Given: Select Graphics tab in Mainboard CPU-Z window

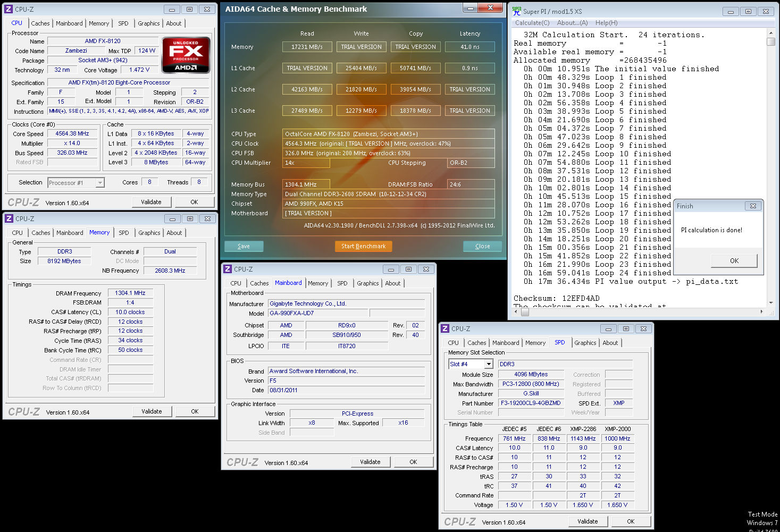Looking at the screenshot, I should pos(368,283).
